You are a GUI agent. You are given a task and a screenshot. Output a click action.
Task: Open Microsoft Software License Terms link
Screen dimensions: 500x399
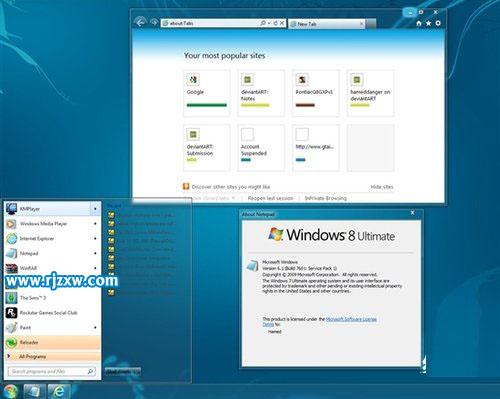(x=351, y=319)
